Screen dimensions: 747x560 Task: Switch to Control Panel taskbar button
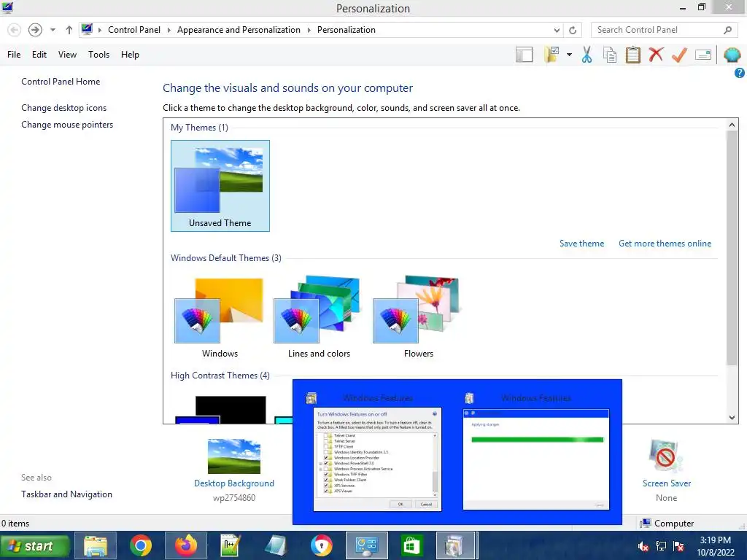367,545
